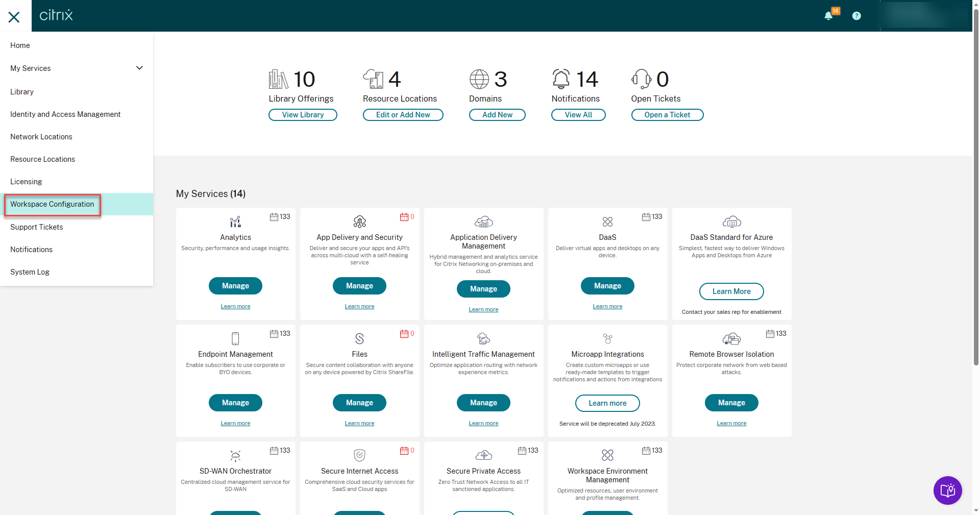This screenshot has width=980, height=515.
Task: Open the purple guide book icon
Action: click(947, 491)
